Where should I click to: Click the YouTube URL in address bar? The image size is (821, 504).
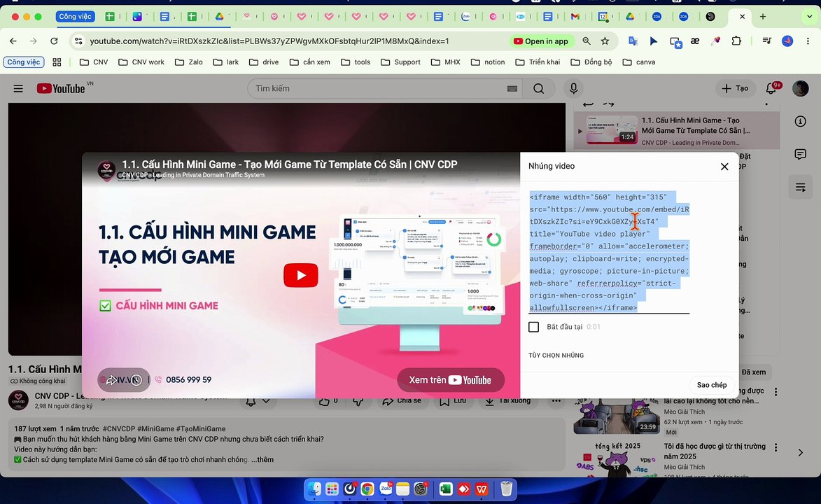pos(269,41)
